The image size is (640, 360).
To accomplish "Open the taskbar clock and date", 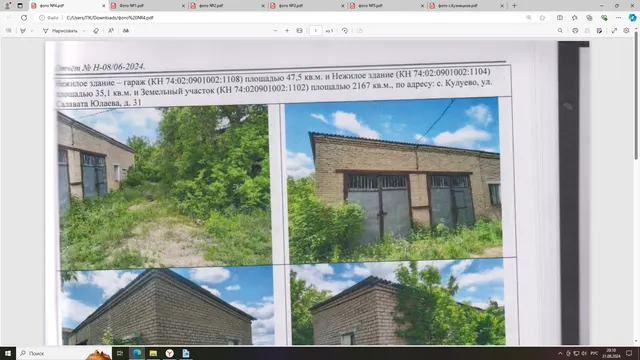I will 611,353.
